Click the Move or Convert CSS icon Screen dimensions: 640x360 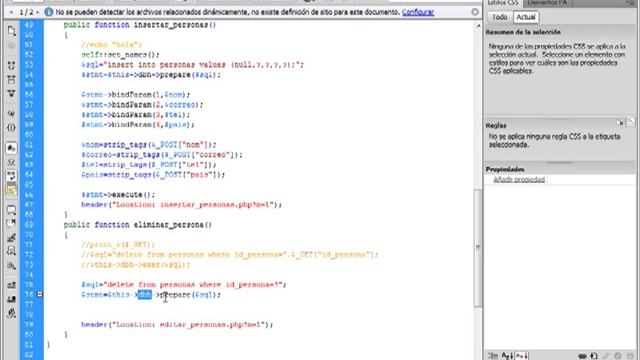pos(11,266)
